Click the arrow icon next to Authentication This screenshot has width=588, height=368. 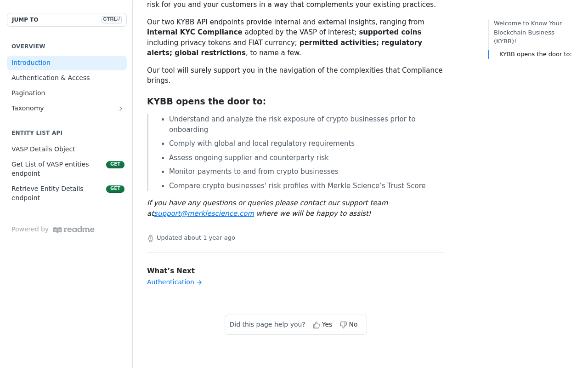pyautogui.click(x=199, y=282)
